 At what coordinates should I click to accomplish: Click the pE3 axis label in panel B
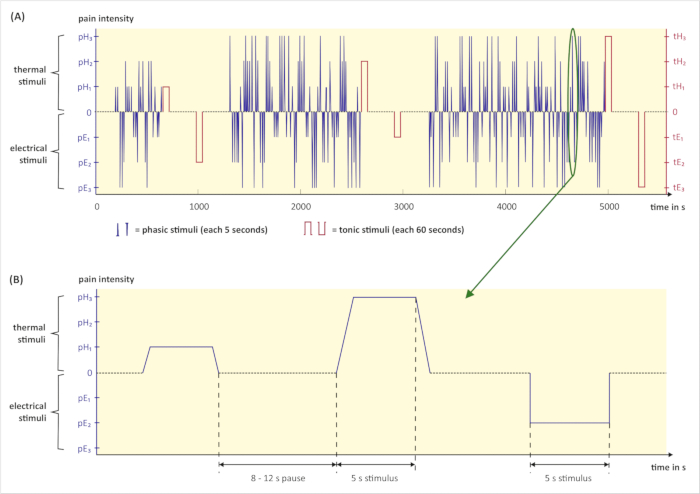tap(84, 449)
